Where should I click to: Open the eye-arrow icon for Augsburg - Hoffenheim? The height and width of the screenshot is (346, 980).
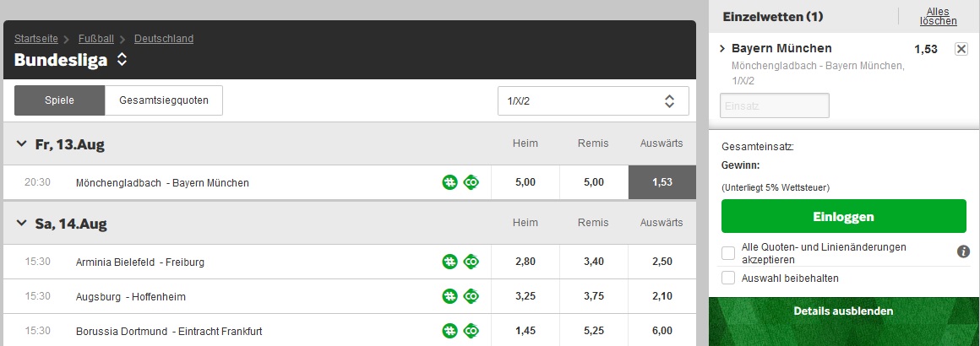pos(471,296)
